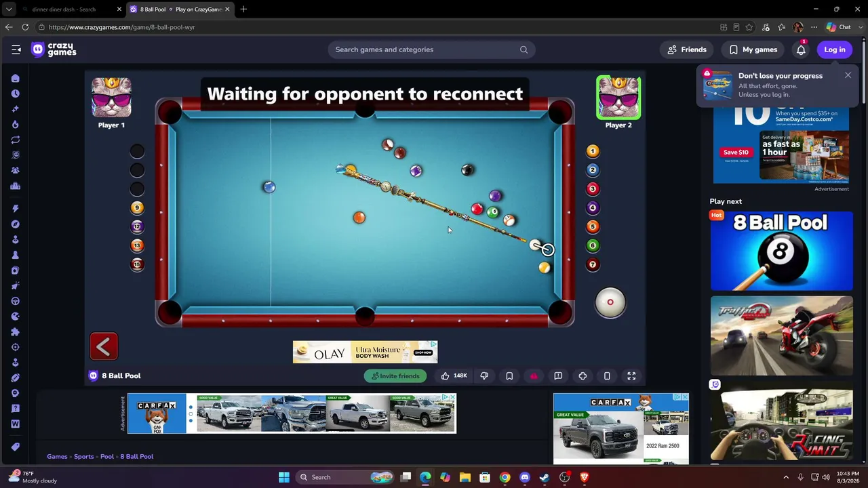Click Player 1 cat avatar
Screen dimensions: 868x488
(111, 97)
